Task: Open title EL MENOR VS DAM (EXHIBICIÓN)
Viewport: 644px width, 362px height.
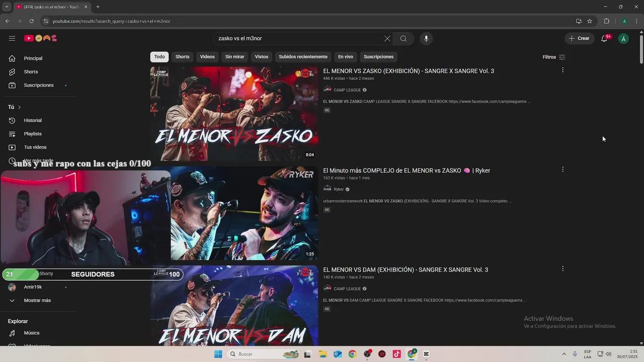Action: tap(406, 270)
